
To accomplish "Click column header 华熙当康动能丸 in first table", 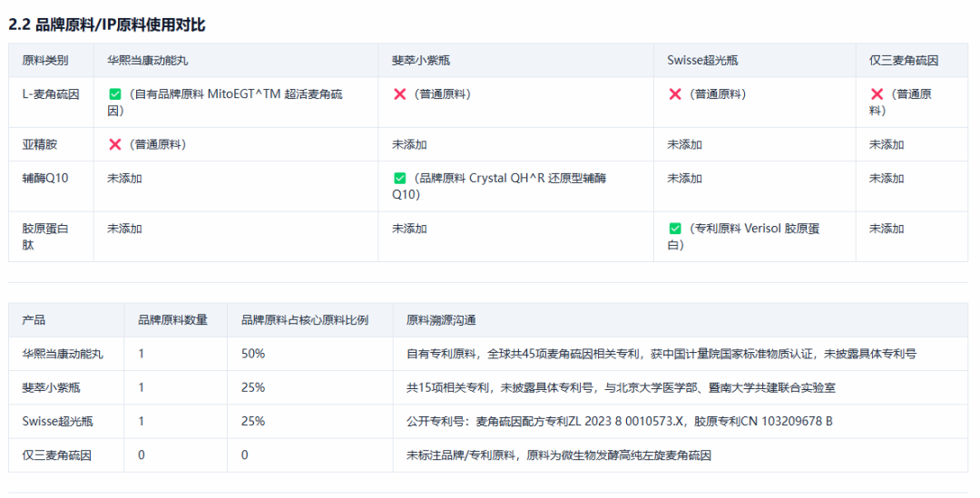I will click(148, 61).
